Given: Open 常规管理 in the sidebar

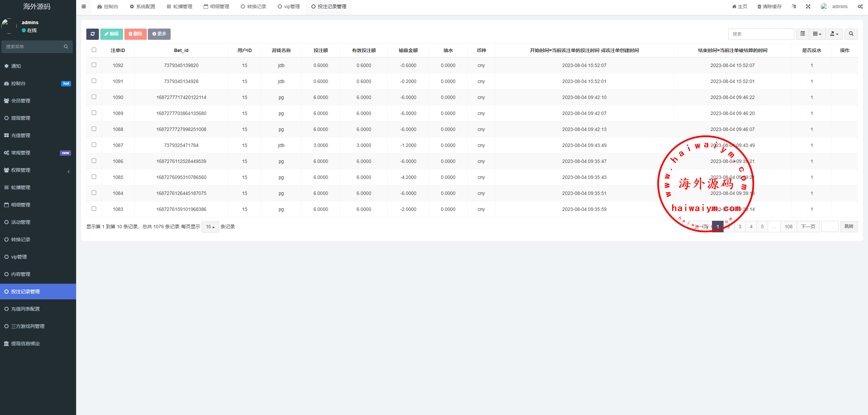Looking at the screenshot, I should 38,153.
